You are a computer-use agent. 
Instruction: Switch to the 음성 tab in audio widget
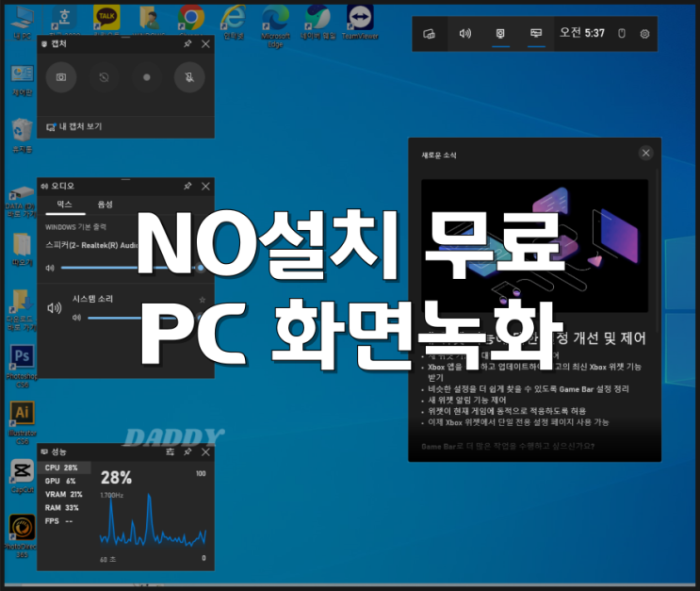106,205
